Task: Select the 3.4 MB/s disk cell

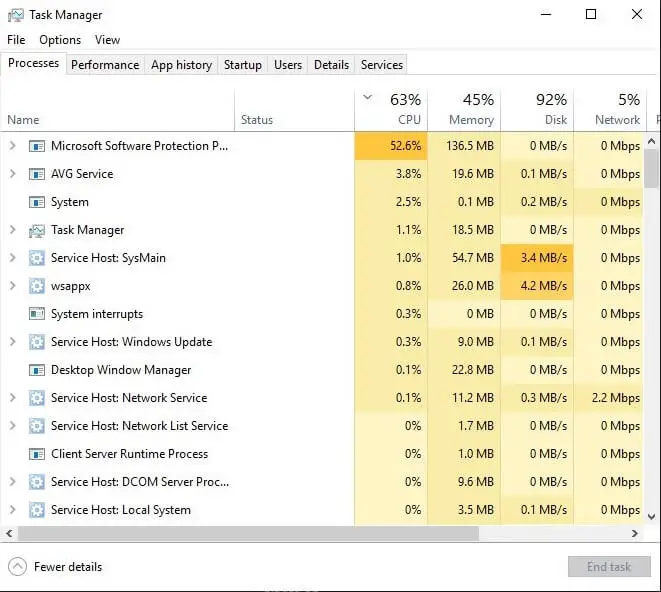Action: click(x=537, y=258)
